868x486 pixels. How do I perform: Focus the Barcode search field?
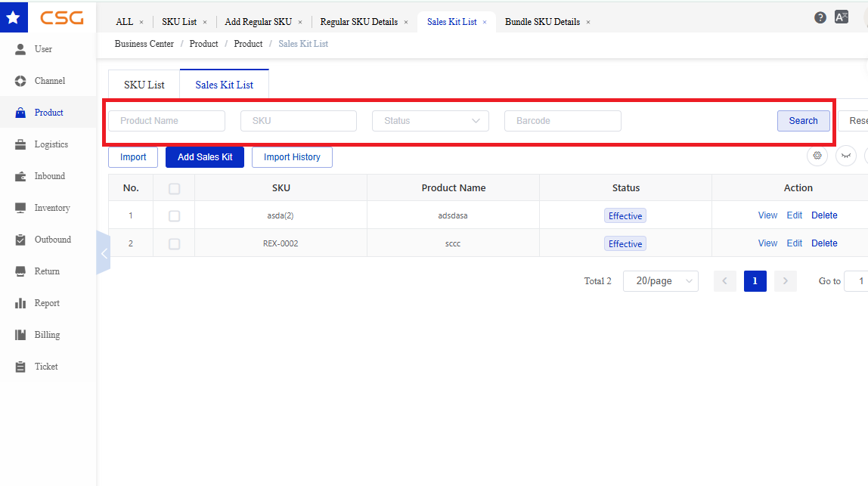pyautogui.click(x=563, y=121)
